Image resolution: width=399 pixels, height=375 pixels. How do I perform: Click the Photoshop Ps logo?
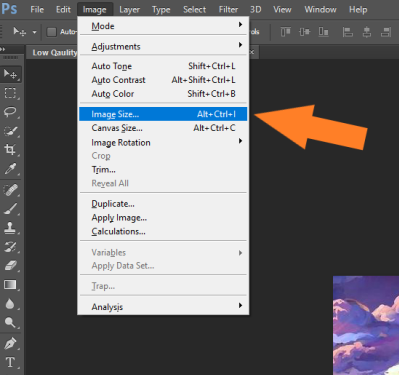(x=9, y=9)
